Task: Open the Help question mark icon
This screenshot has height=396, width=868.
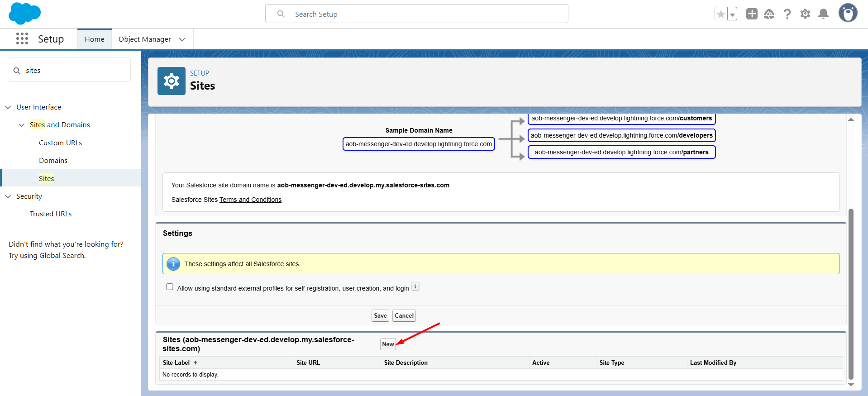Action: 787,14
